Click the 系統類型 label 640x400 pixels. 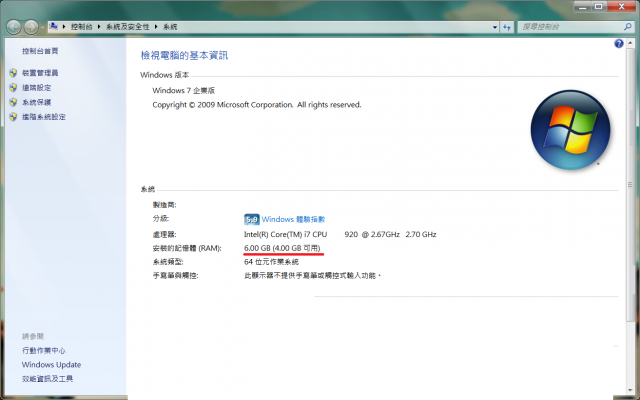pyautogui.click(x=168, y=262)
